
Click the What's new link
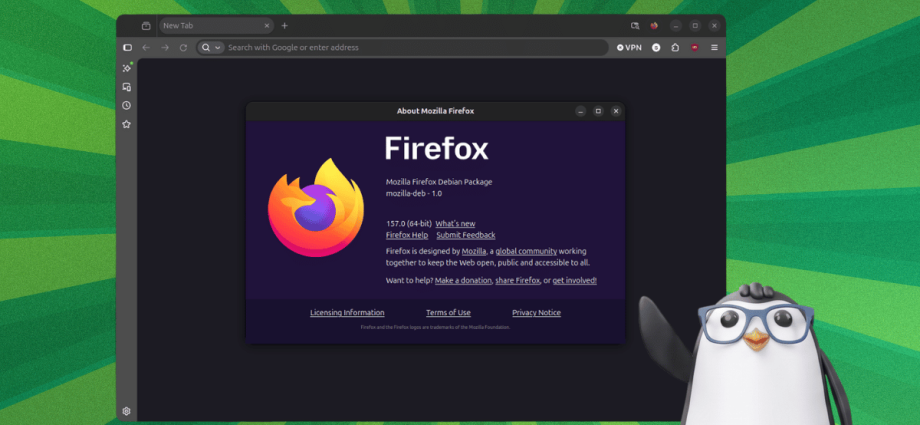pos(455,224)
